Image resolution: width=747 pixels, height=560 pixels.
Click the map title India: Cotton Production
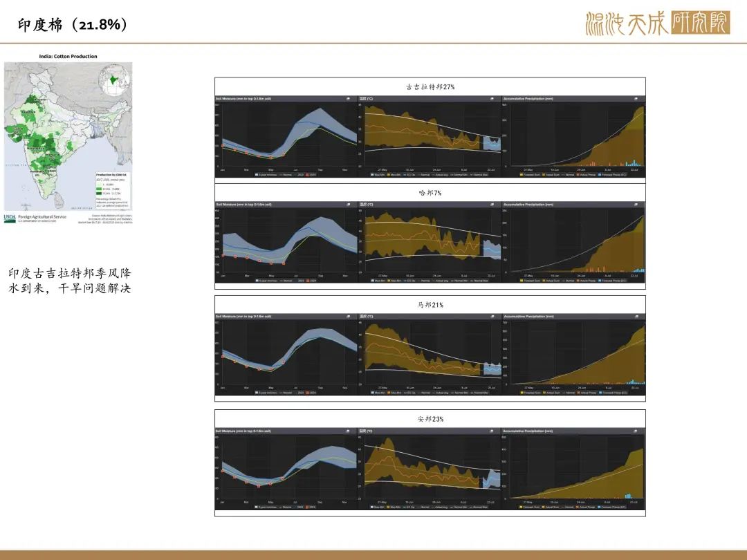pyautogui.click(x=68, y=56)
